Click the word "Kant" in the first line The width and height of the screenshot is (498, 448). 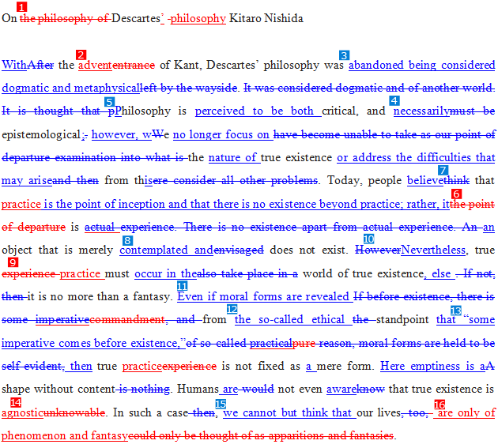pyautogui.click(x=187, y=65)
